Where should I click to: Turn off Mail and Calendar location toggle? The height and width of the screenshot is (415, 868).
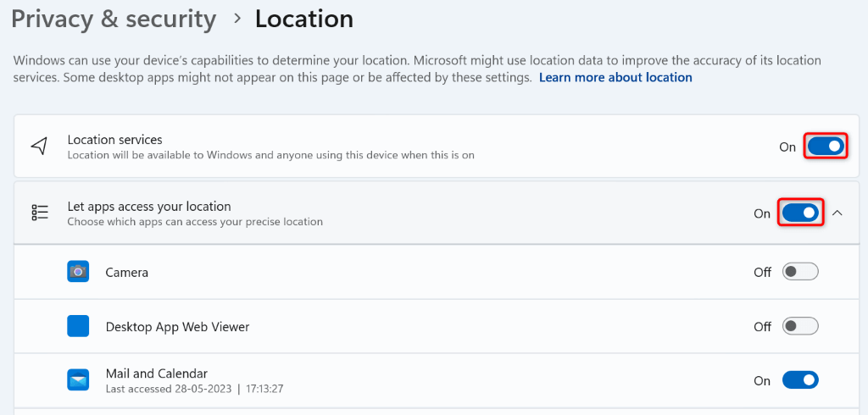(800, 380)
